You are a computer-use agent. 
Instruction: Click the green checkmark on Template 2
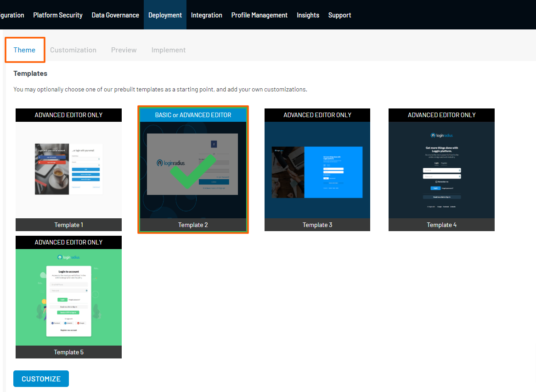(x=193, y=171)
